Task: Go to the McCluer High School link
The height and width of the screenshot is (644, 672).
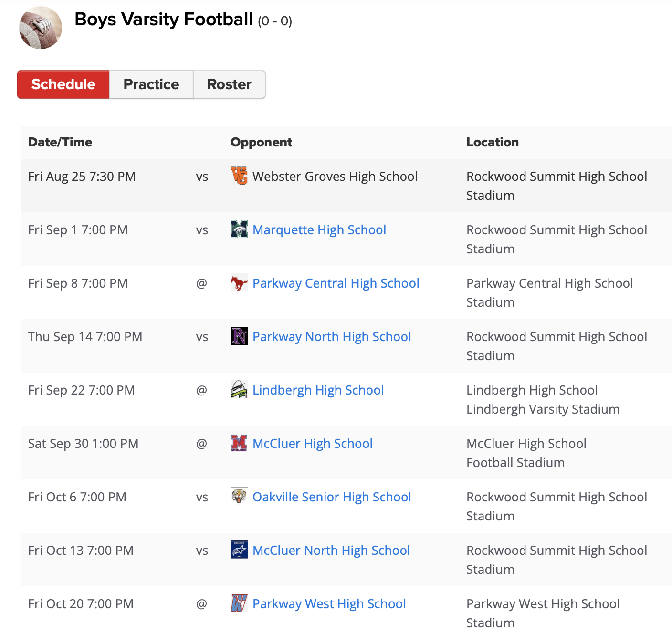Action: [x=313, y=444]
